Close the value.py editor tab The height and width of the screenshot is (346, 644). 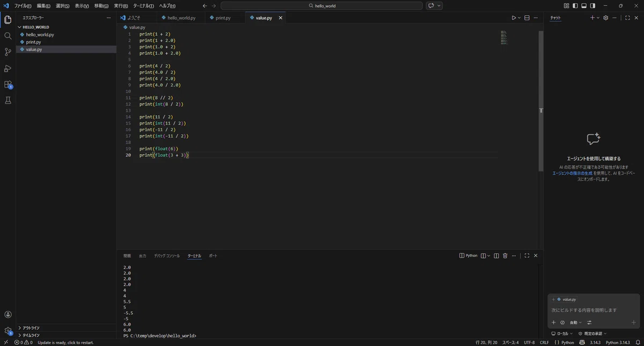pos(280,18)
